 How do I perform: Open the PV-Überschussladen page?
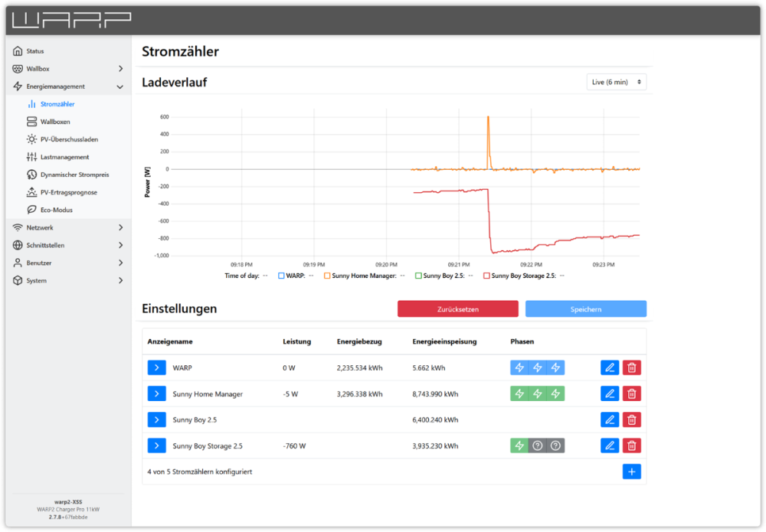[x=69, y=139]
